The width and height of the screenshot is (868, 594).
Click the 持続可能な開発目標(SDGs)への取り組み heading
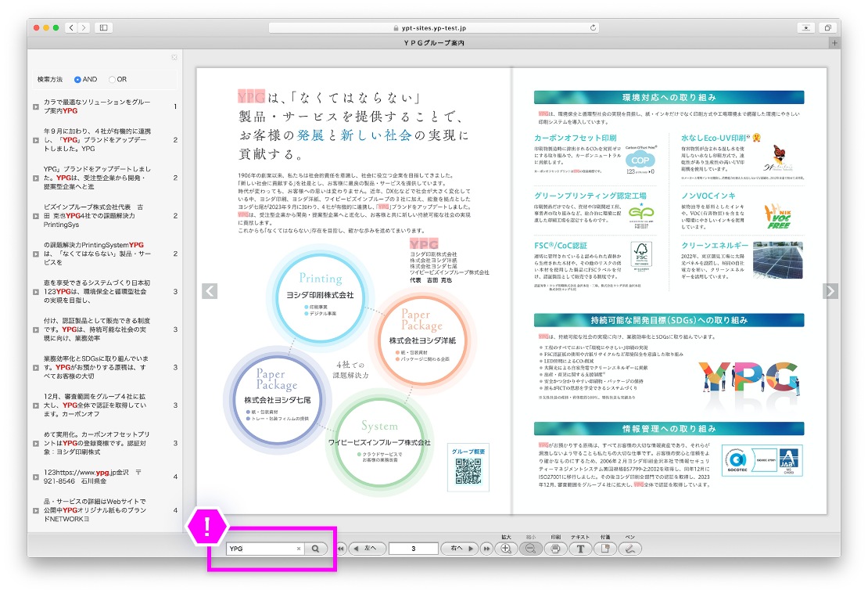coord(669,320)
